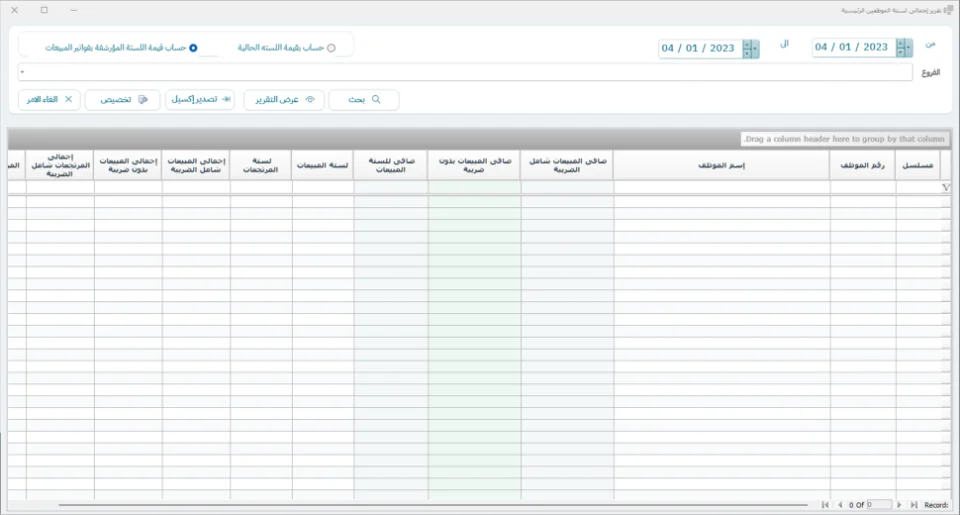Sort by لستة المبيعات column header
960x515 pixels.
coord(323,165)
